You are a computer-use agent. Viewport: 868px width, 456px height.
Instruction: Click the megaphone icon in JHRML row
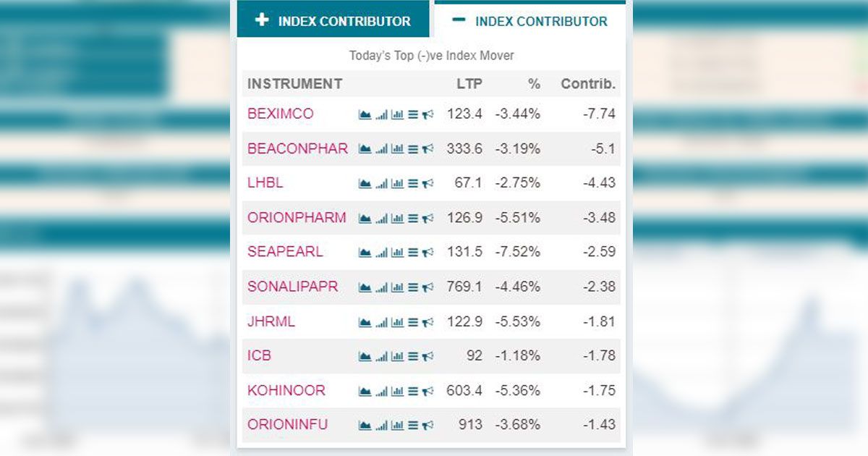coord(427,322)
